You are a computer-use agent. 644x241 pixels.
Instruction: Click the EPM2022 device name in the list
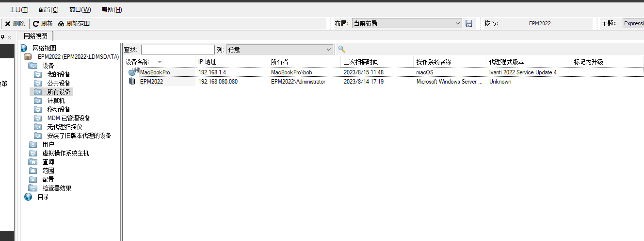152,82
